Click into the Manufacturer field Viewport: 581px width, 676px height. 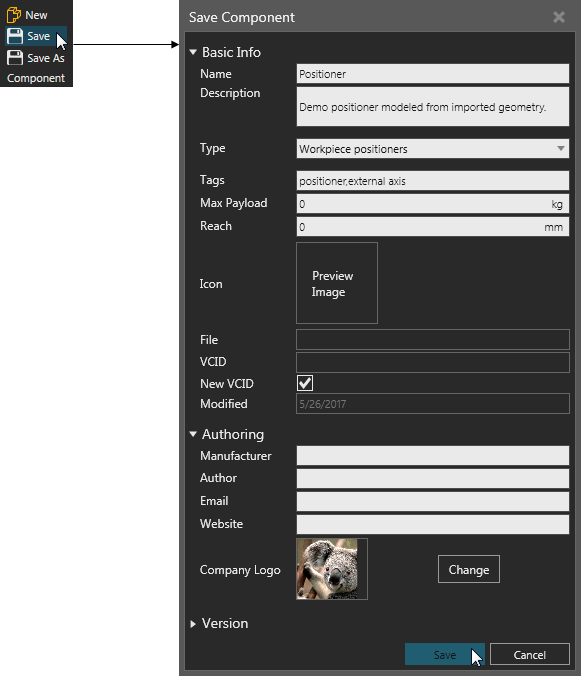pyautogui.click(x=433, y=456)
